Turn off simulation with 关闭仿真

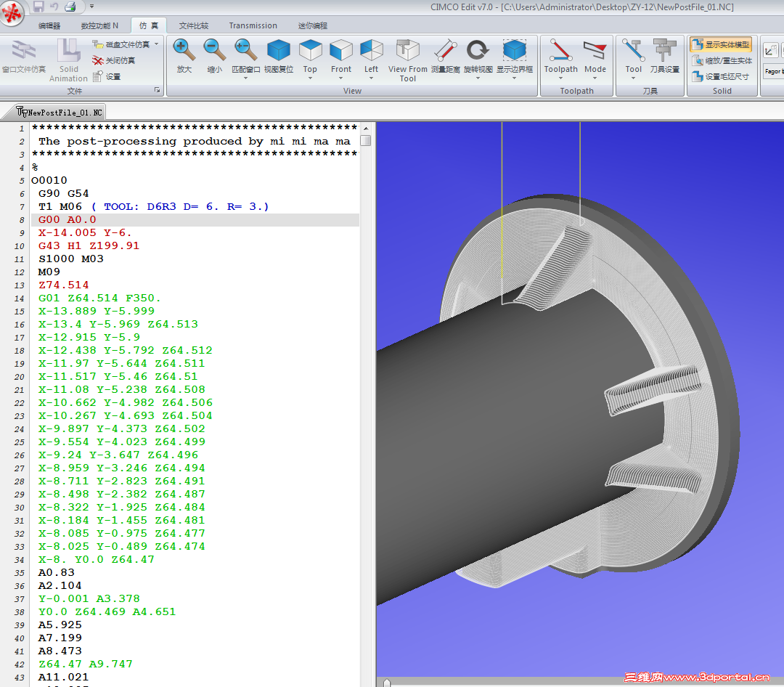point(115,60)
